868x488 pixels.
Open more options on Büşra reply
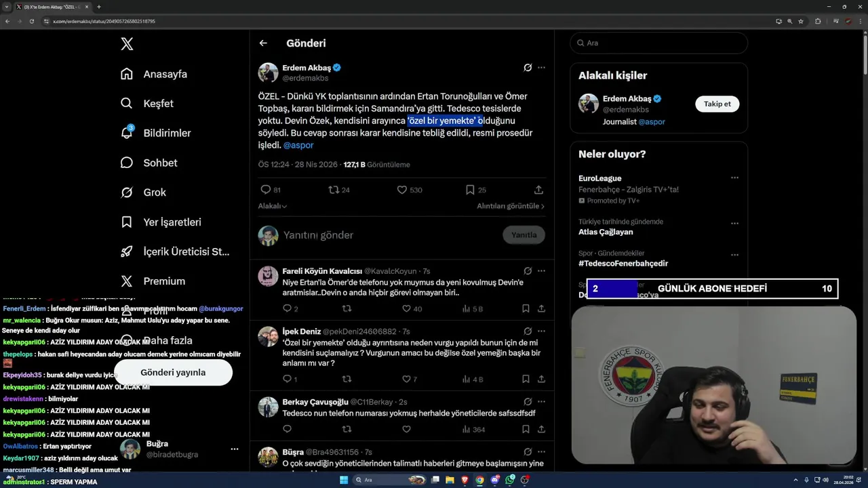541,452
